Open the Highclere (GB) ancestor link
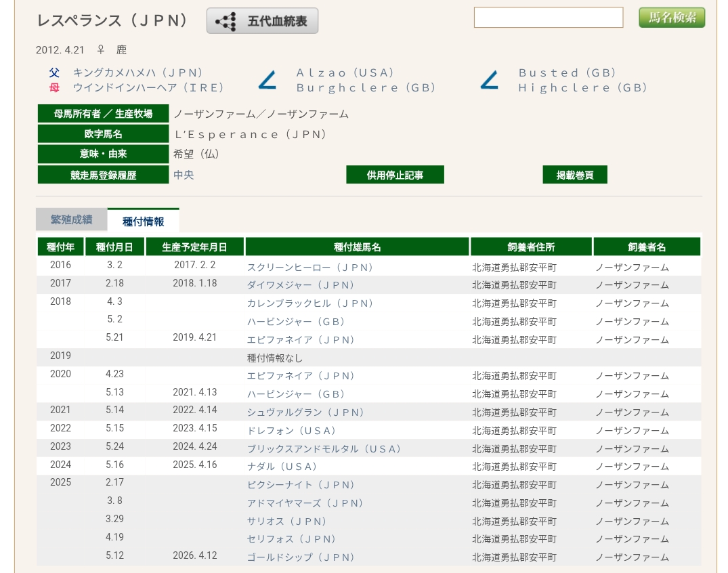The width and height of the screenshot is (728, 573). click(x=582, y=87)
